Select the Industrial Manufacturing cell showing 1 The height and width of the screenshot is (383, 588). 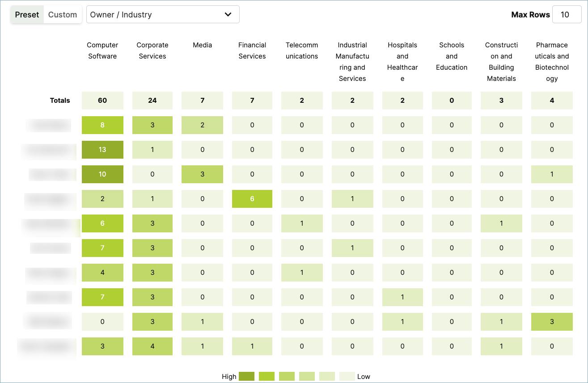(352, 199)
